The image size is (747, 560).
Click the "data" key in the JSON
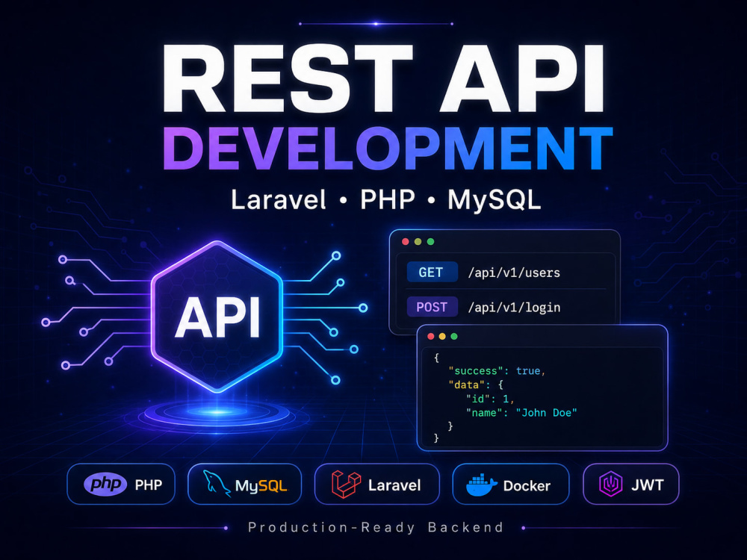[x=466, y=385]
